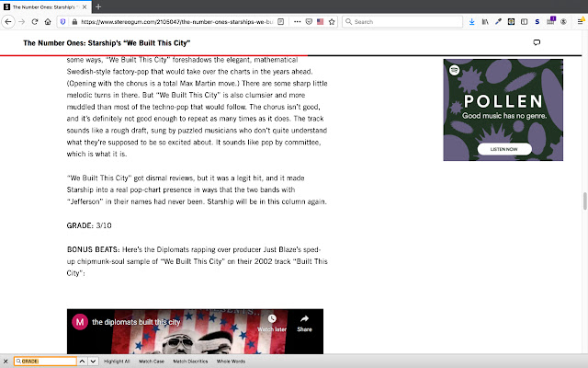Viewport: 588px width, 368px height.
Task: Click Share on the YouTube video
Action: 304,323
